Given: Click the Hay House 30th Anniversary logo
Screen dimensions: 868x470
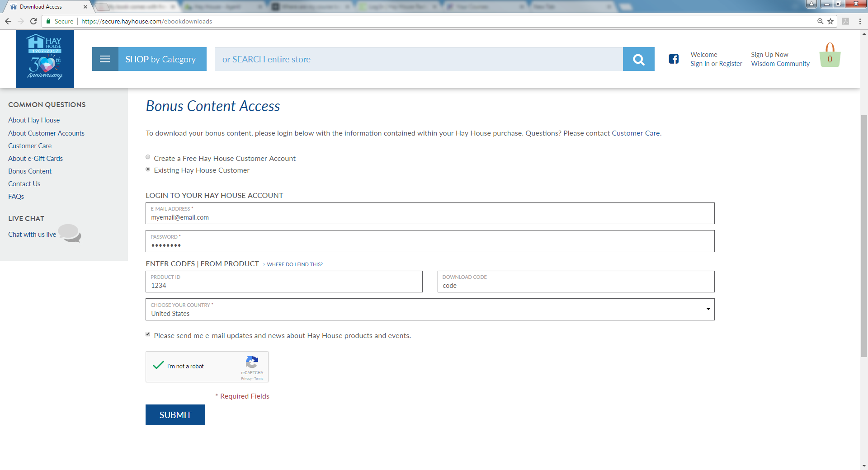Looking at the screenshot, I should pyautogui.click(x=45, y=59).
